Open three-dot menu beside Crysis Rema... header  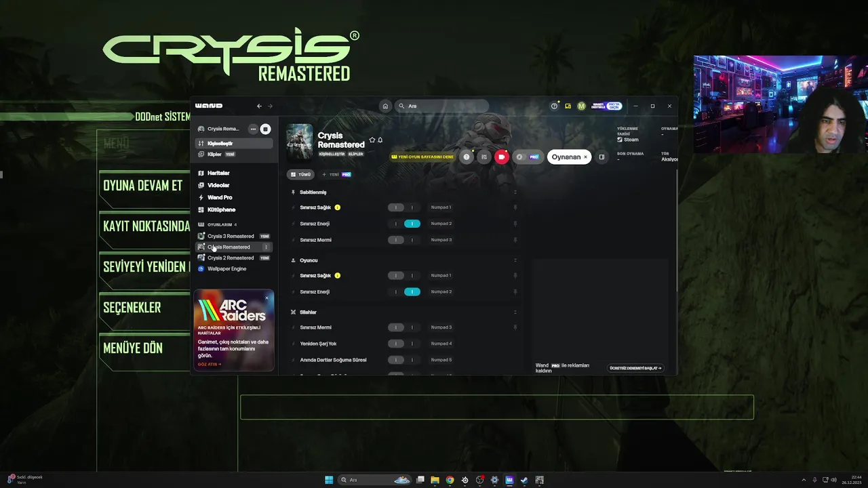pyautogui.click(x=253, y=129)
